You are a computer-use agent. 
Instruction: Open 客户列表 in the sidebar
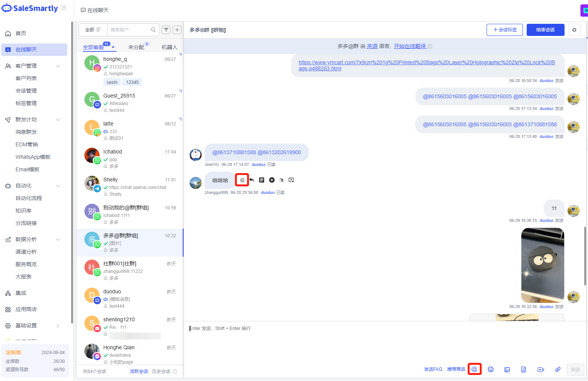[26, 78]
